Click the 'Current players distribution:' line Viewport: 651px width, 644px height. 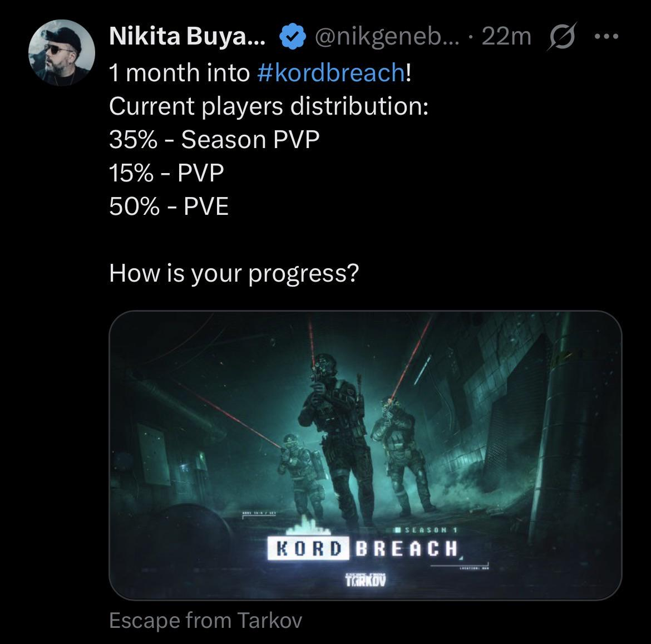tap(269, 106)
